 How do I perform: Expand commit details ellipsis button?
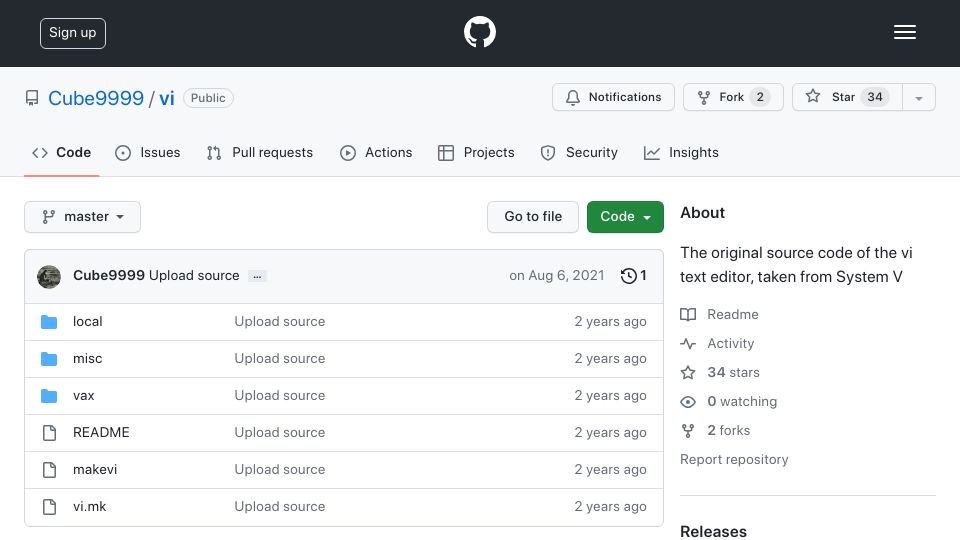click(257, 276)
